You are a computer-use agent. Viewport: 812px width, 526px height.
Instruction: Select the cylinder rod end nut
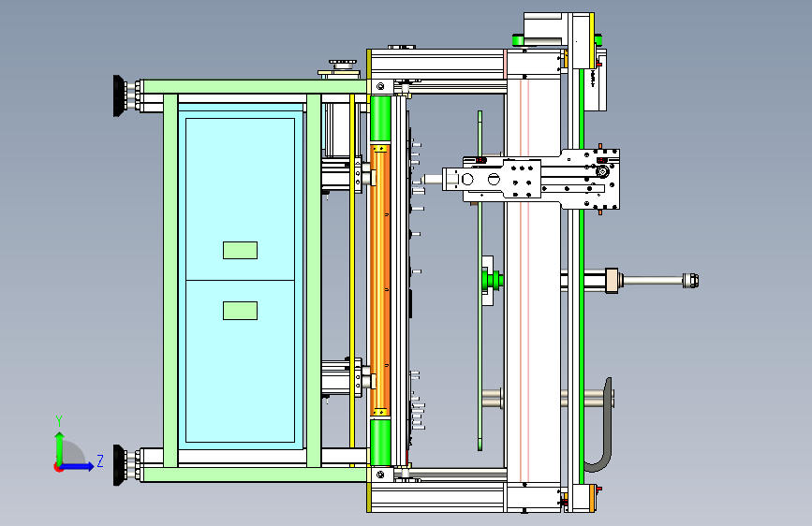pyautogui.click(x=690, y=281)
